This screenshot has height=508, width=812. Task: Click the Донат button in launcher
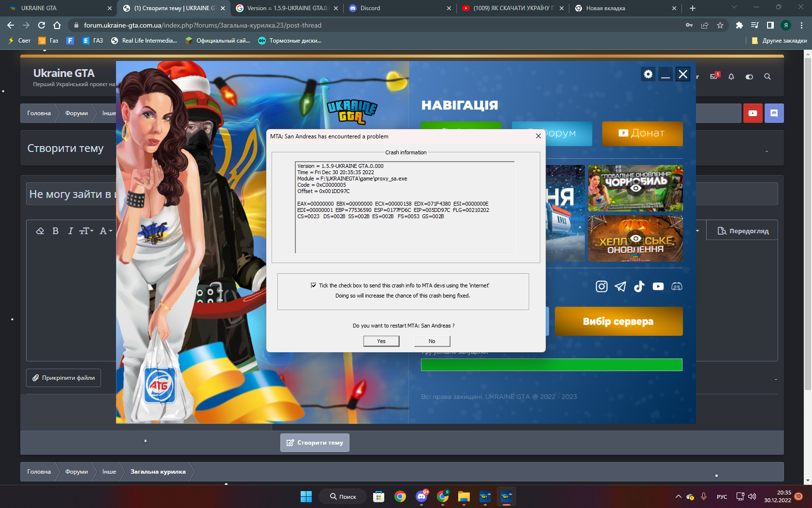coord(642,133)
